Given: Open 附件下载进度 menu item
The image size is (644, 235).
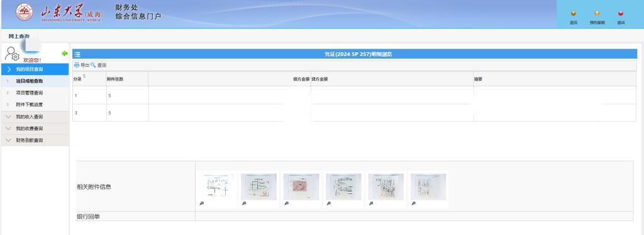Looking at the screenshot, I should point(29,105).
